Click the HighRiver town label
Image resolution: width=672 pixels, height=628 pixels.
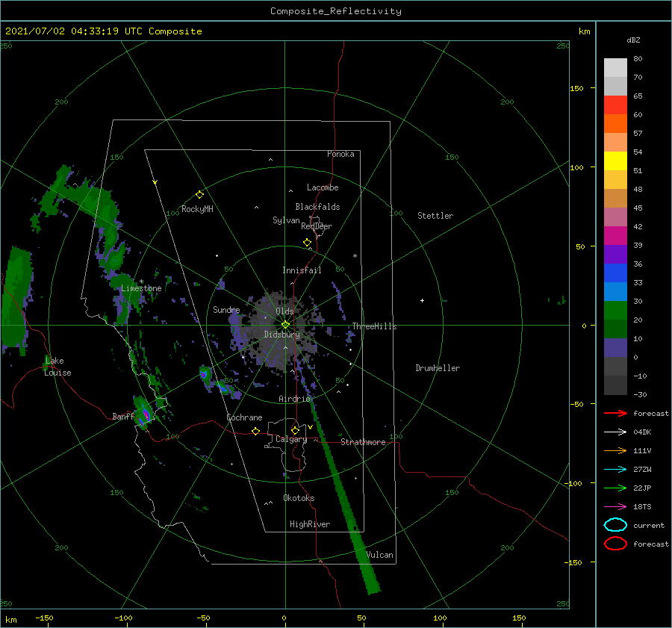tap(310, 524)
